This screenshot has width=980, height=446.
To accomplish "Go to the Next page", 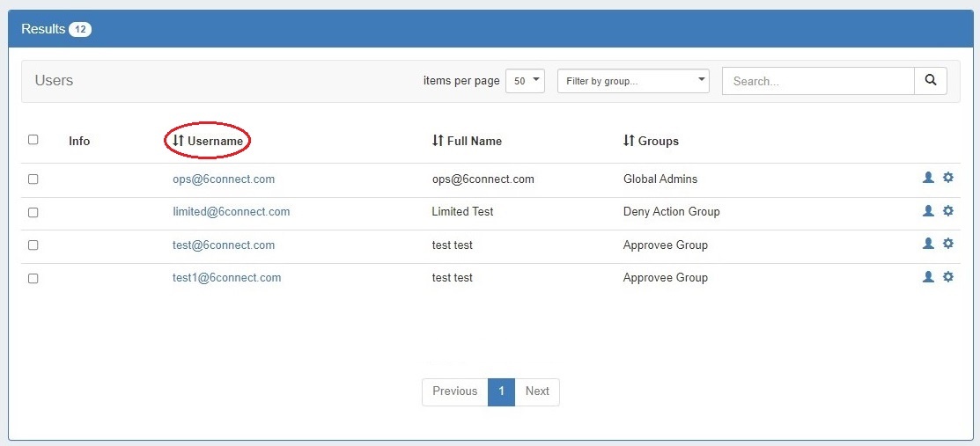I will 537,391.
